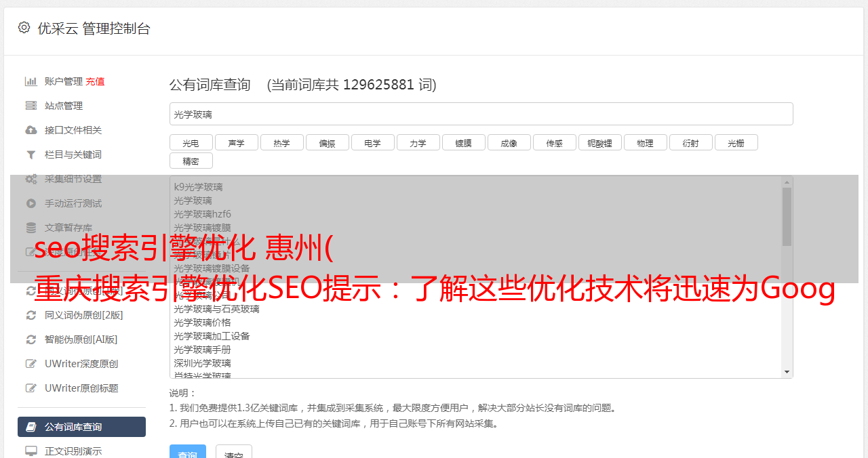This screenshot has height=458, width=868.
Task: Click the gear icon beside 优采云 管理控制台
Action: coord(24,28)
